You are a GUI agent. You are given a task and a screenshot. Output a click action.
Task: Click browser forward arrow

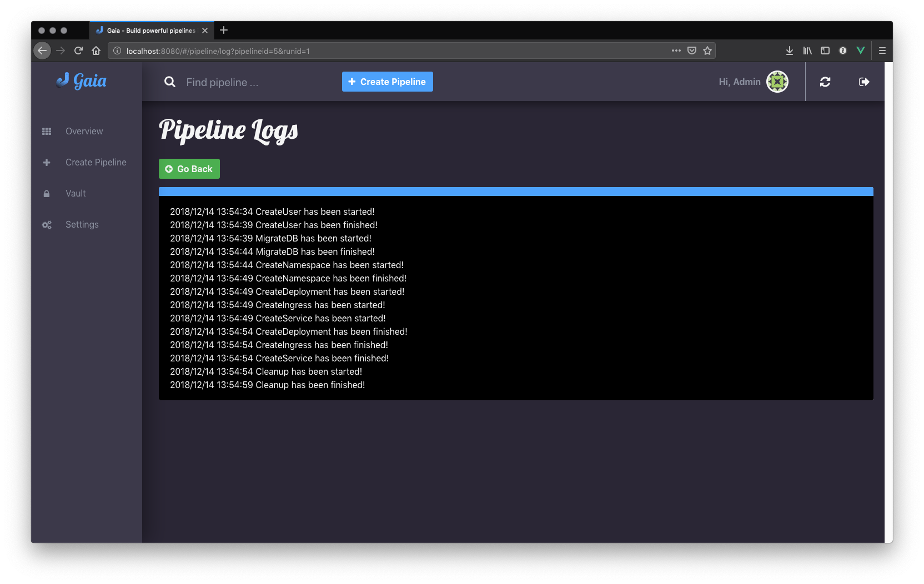61,51
